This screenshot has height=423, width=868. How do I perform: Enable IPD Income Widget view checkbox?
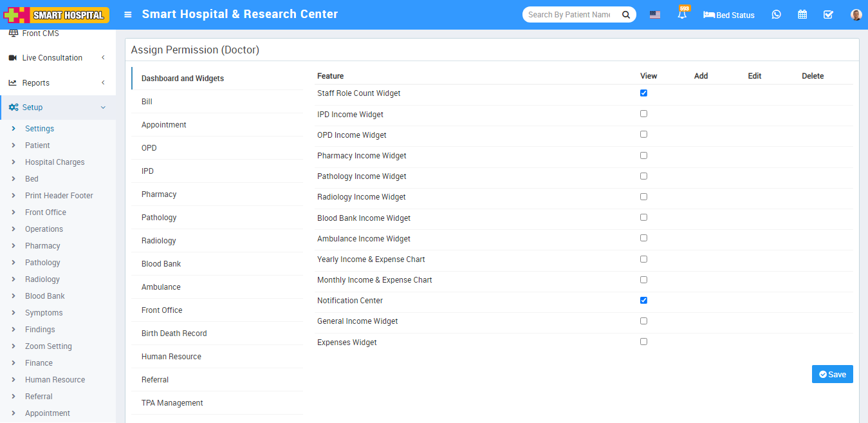643,114
